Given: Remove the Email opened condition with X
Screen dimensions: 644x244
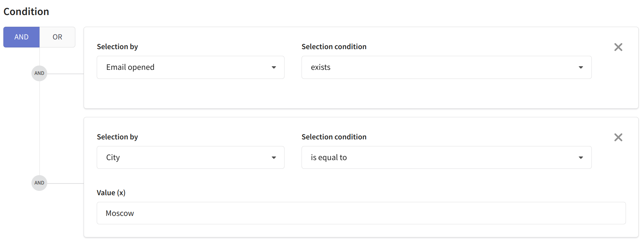Looking at the screenshot, I should [618, 47].
